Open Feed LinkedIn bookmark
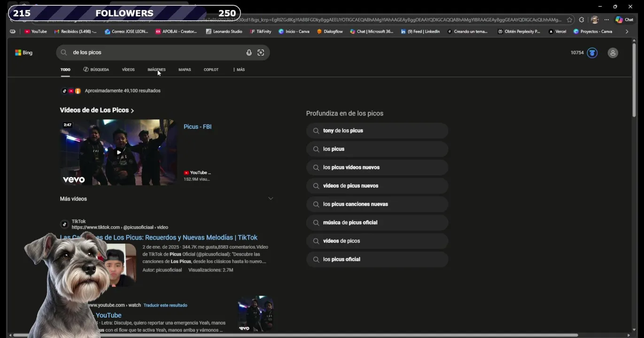The image size is (644, 338). 420,31
